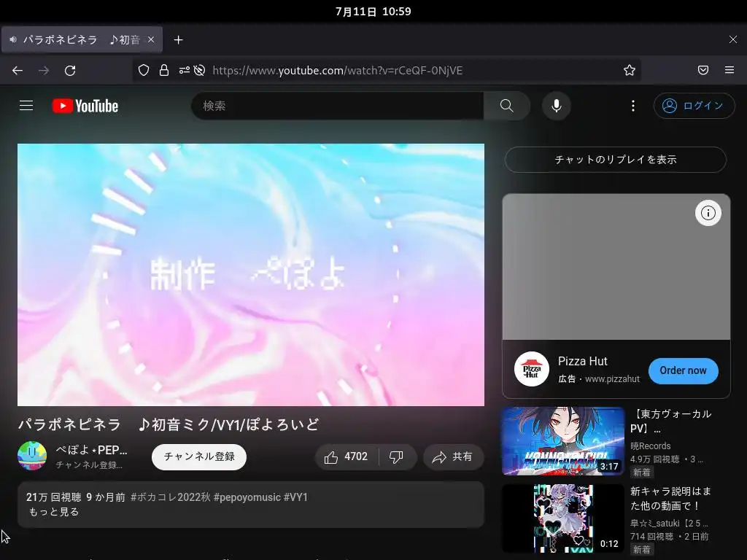Click the video player area
Viewport: 747px width, 560px height.
click(x=251, y=275)
